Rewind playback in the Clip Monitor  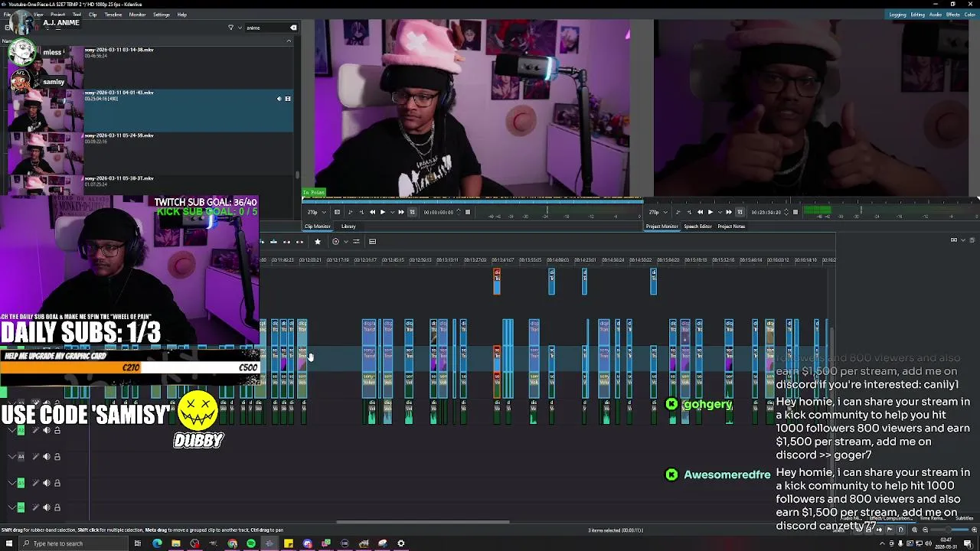click(x=372, y=212)
